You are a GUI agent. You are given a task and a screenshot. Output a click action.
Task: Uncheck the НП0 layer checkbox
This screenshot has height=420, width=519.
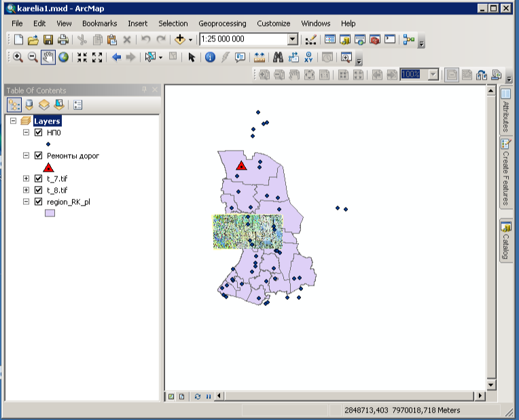pyautogui.click(x=39, y=133)
